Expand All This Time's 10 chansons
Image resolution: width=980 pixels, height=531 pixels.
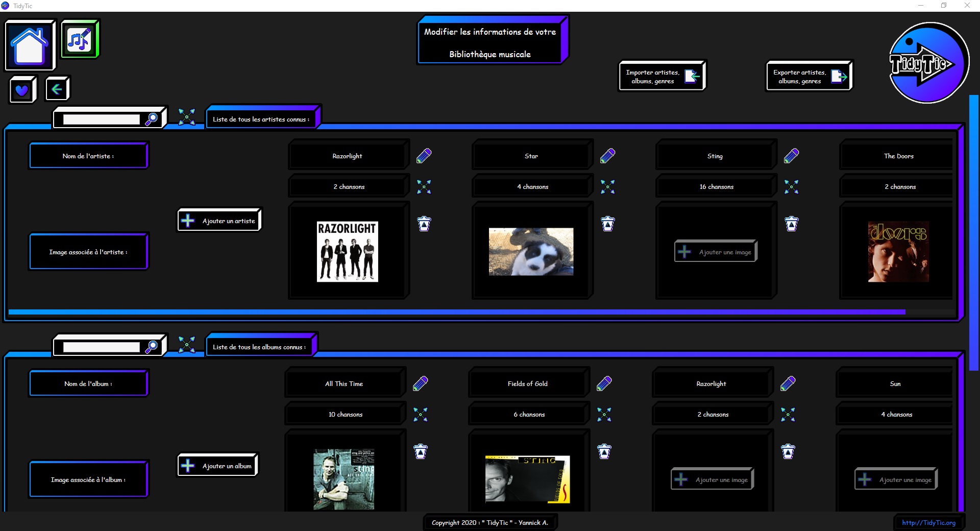421,415
